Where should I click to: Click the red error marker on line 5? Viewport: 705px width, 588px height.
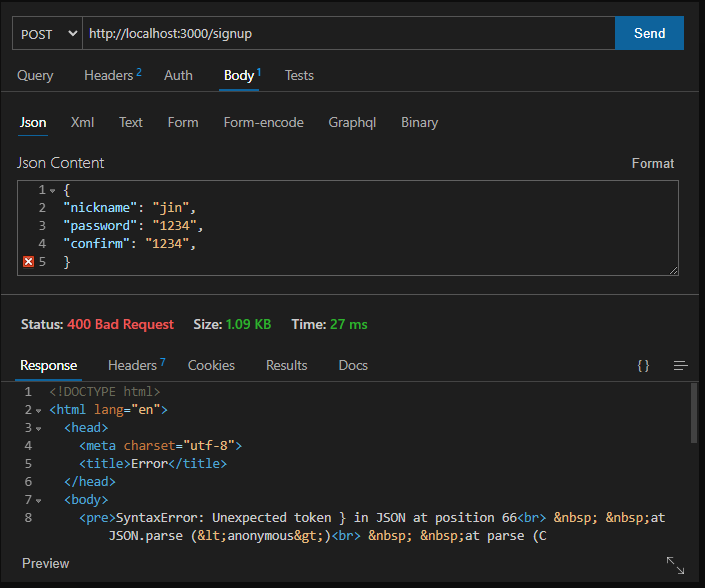point(28,262)
